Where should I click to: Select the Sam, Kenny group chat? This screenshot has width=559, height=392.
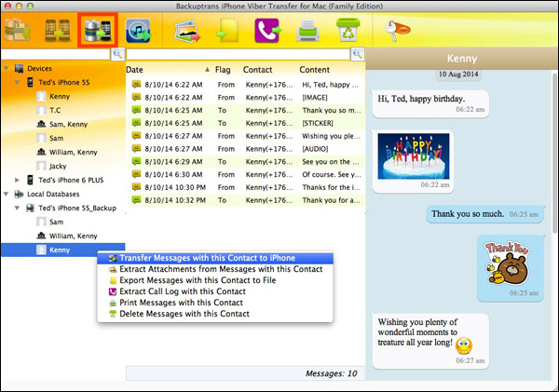[x=68, y=124]
